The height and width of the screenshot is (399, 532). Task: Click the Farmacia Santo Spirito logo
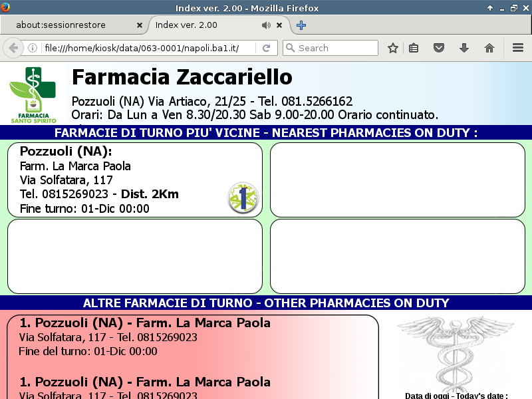click(x=33, y=94)
